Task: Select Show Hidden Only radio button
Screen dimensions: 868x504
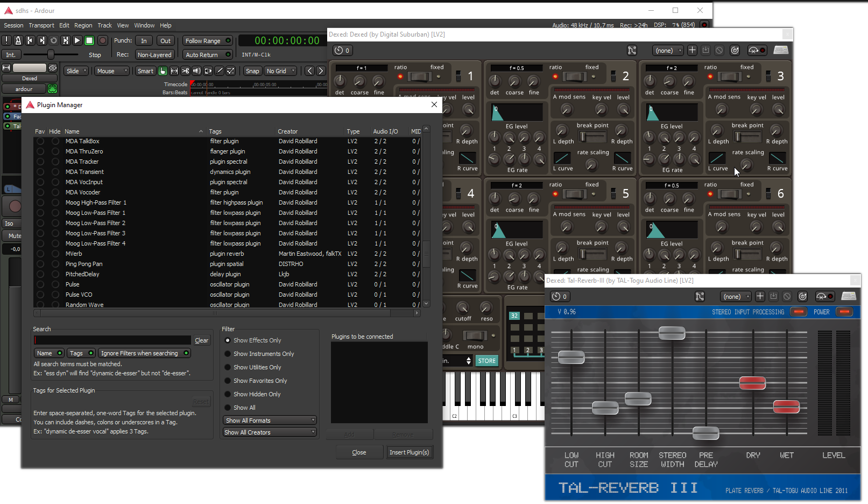Action: tap(228, 394)
